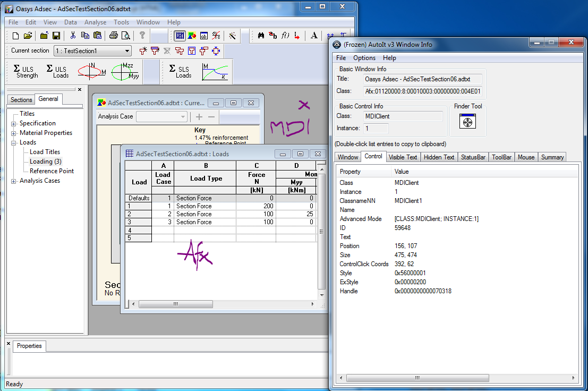Click the Property column header in AutoIt
Viewport: 588px width, 391px height.
pyautogui.click(x=364, y=172)
